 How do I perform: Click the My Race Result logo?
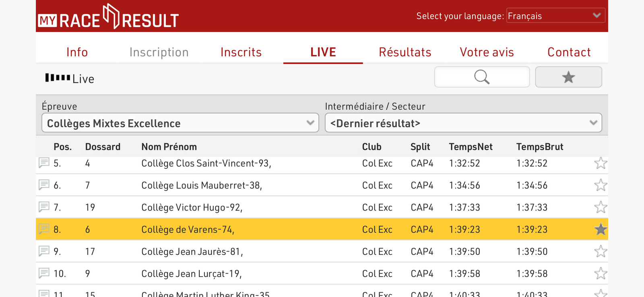[108, 17]
